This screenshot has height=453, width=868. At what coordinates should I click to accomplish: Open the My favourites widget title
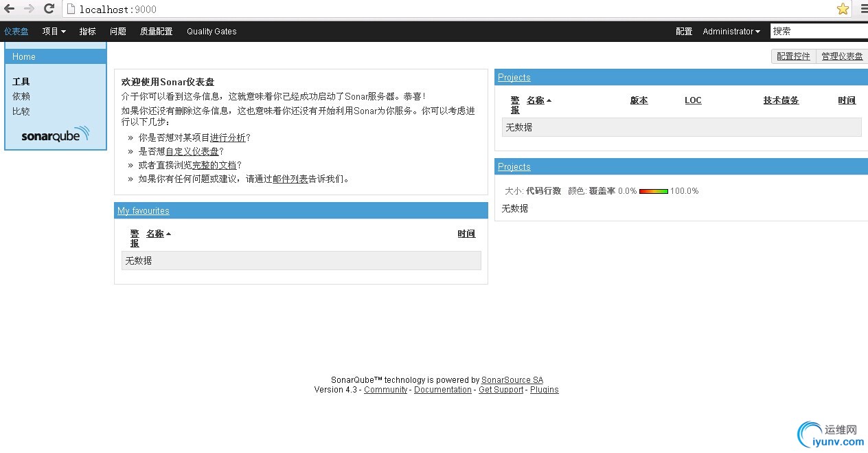click(144, 211)
